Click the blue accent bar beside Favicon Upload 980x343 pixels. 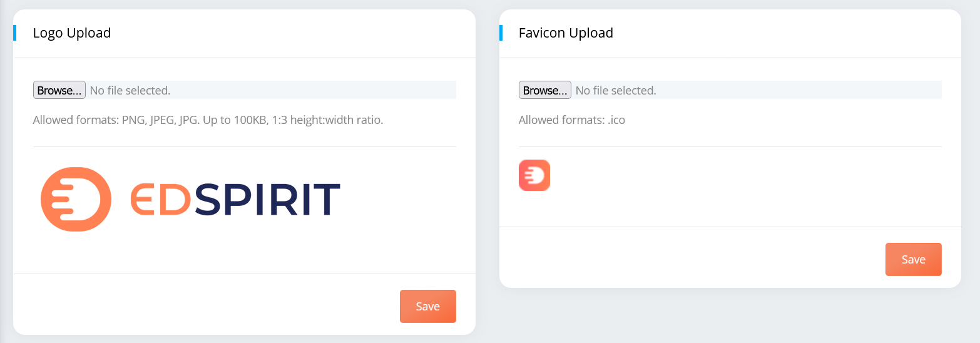[501, 33]
